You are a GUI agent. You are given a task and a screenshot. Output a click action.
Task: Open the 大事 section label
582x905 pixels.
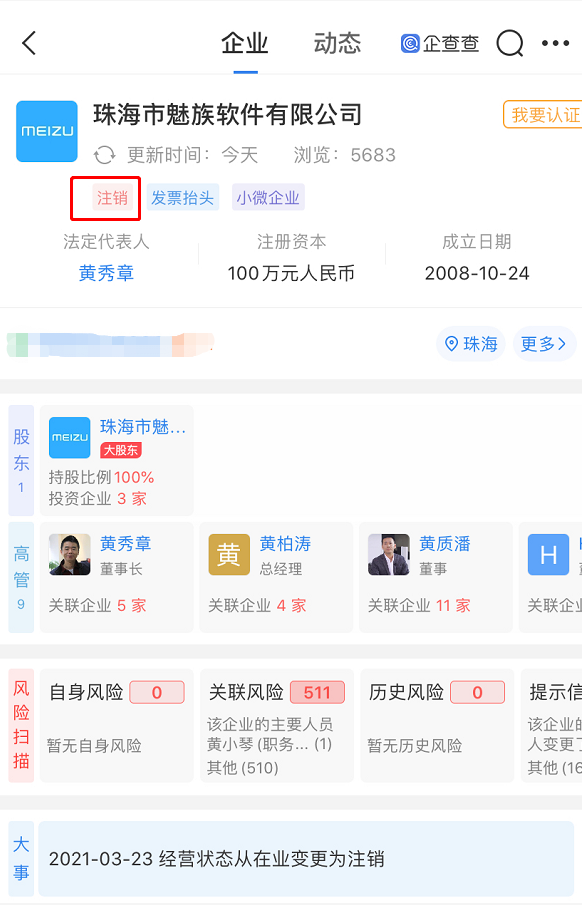coord(21,858)
